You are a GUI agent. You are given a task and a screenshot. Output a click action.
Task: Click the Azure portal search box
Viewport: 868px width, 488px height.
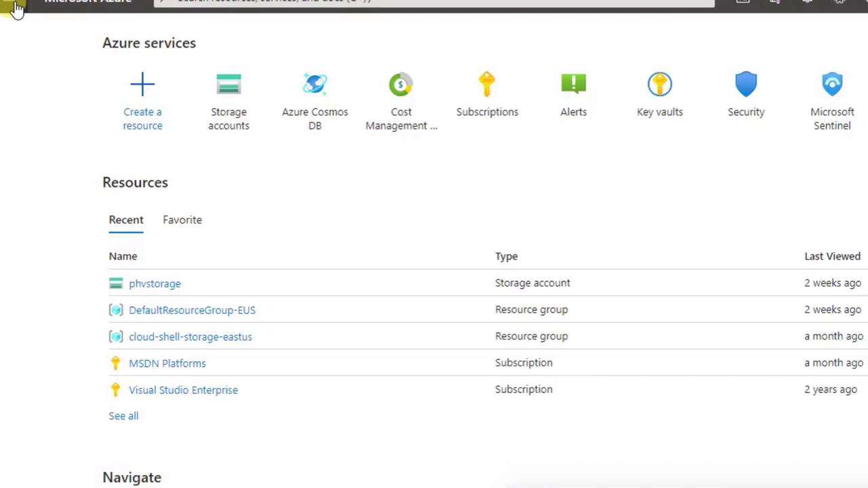tap(434, 3)
